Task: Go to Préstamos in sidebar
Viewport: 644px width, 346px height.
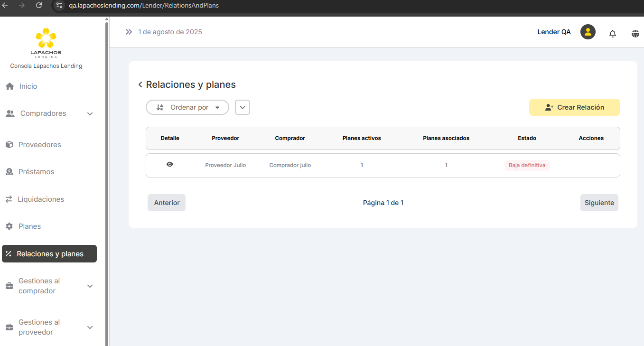Action: point(36,172)
